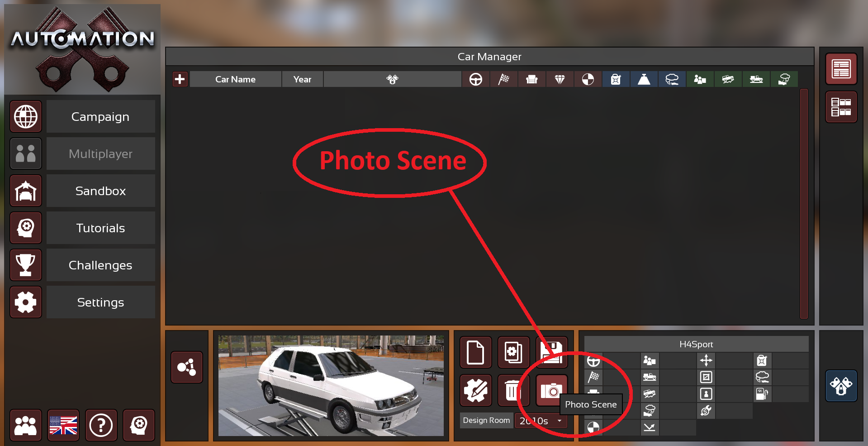Click the engine icon column header
The image size is (868, 446).
392,79
